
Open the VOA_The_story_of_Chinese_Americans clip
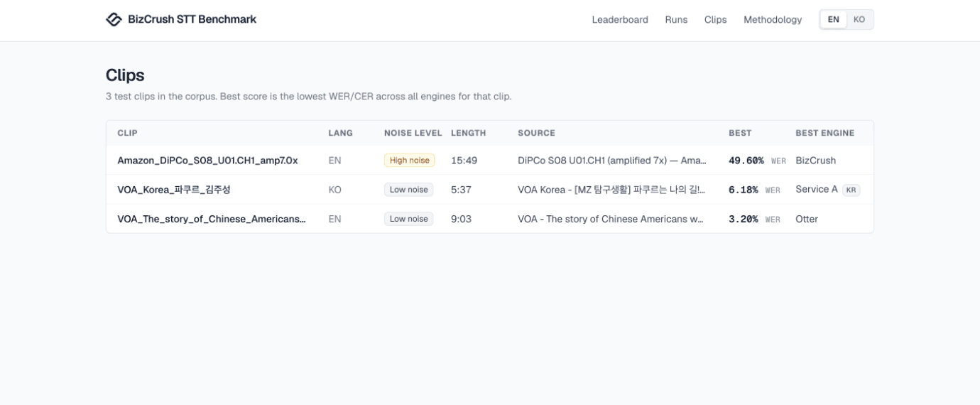212,219
